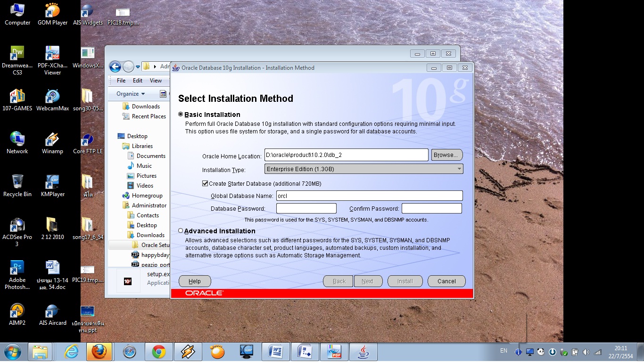This screenshot has height=362, width=644.
Task: Click the Java installer taskbar icon
Action: pos(363,352)
